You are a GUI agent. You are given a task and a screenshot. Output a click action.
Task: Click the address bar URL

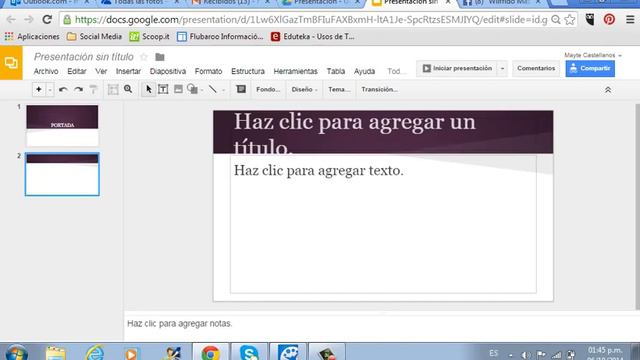pos(311,20)
